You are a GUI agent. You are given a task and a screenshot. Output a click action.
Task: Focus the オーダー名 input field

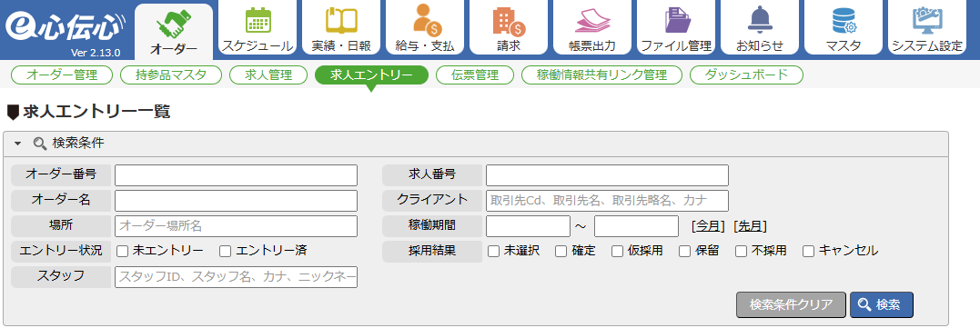click(x=237, y=201)
